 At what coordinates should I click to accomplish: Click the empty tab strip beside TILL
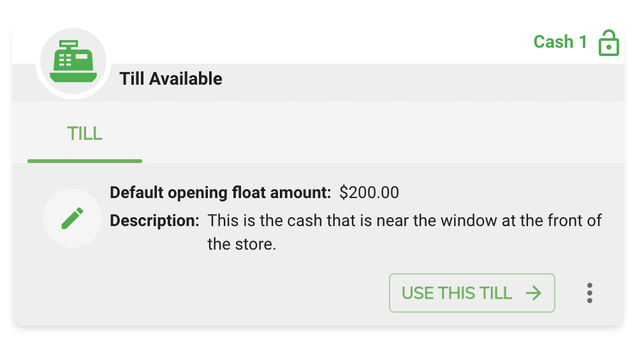tap(382, 133)
